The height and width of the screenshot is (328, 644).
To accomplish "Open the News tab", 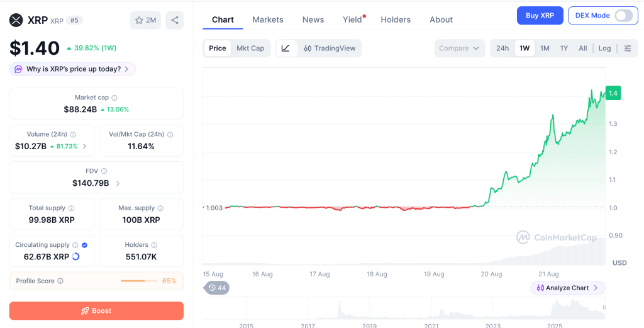I will (313, 20).
